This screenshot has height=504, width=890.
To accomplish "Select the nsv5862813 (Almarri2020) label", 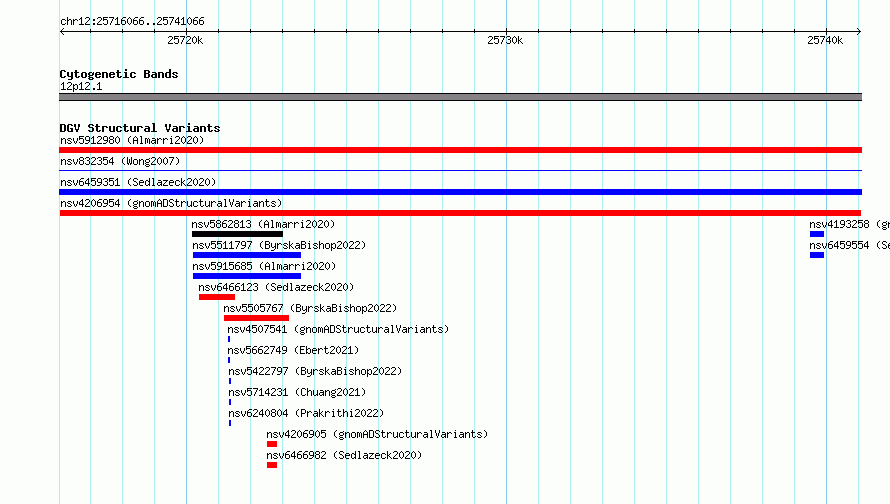I will coord(263,224).
